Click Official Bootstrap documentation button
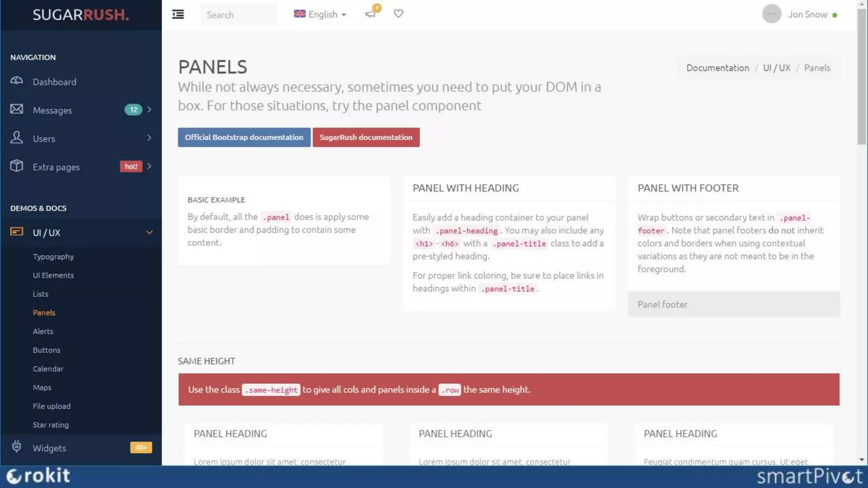This screenshot has width=868, height=488. click(244, 137)
